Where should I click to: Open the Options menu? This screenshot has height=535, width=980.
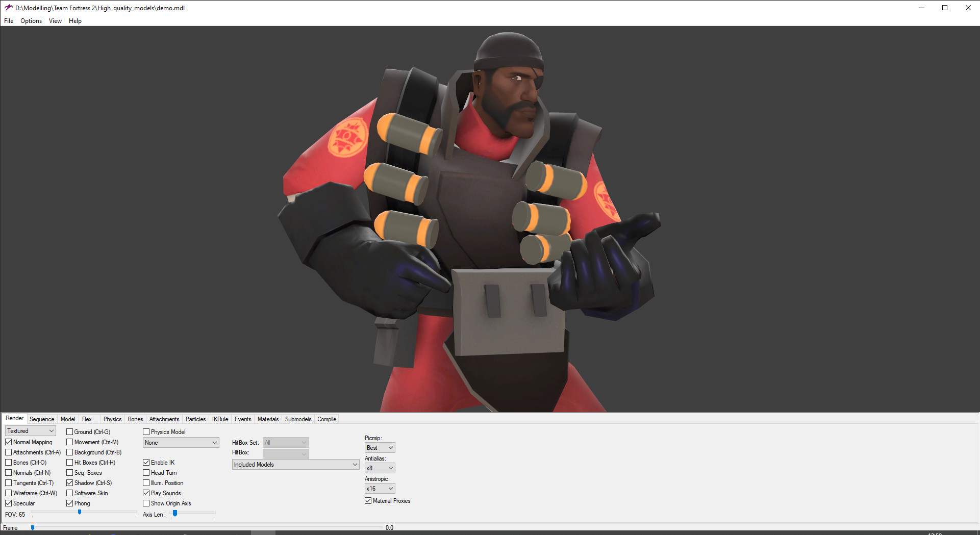click(31, 21)
